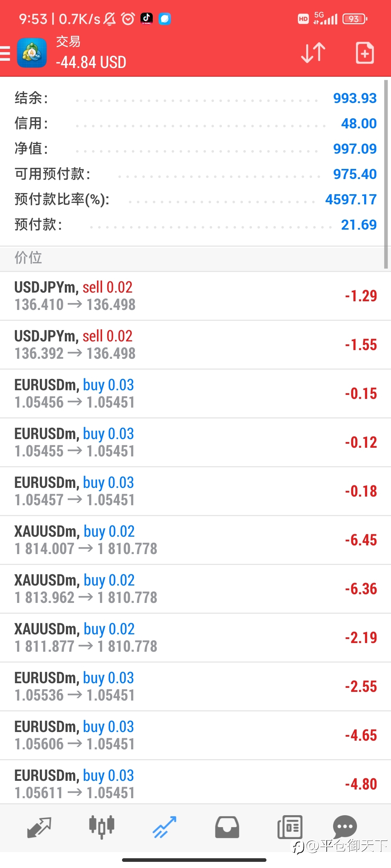Open the sort orders arrows icon
The width and height of the screenshot is (391, 868).
pos(313,53)
